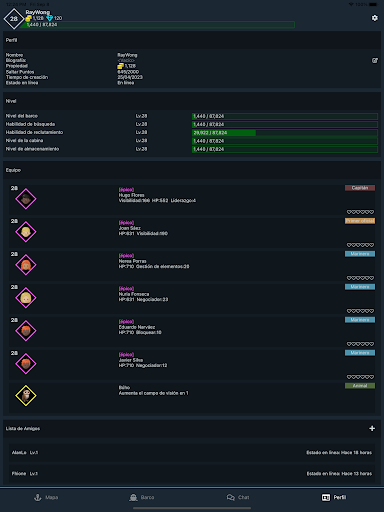
Task: Tap the level 28 diamond badge
Action: pos(14,19)
